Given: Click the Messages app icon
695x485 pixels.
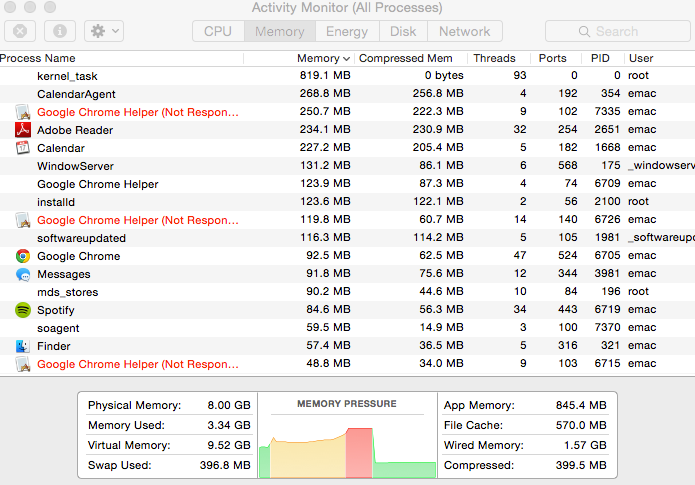Looking at the screenshot, I should pos(23,274).
